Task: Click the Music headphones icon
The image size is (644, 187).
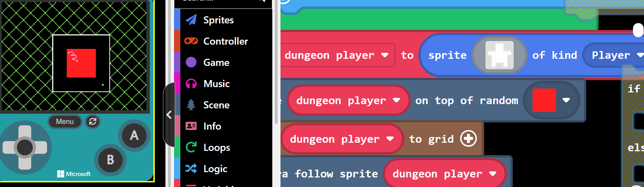Action: pos(191,84)
